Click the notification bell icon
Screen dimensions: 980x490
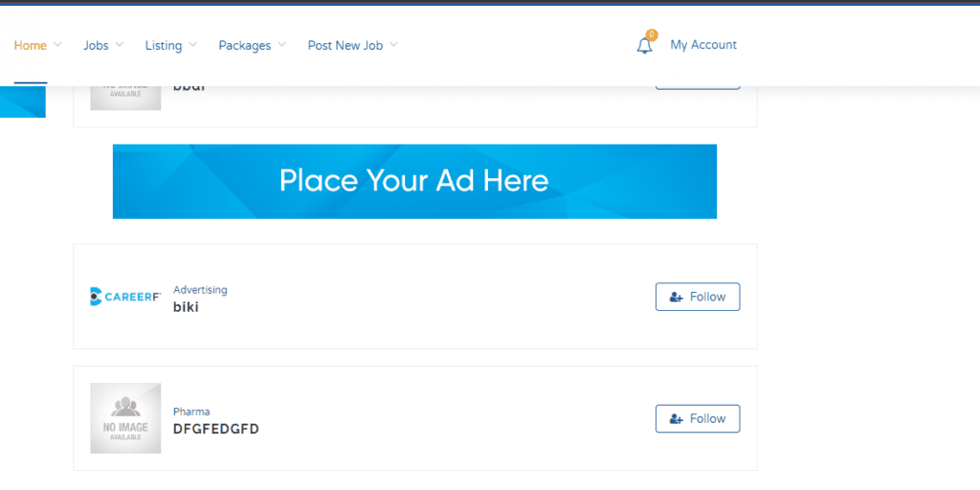click(644, 46)
